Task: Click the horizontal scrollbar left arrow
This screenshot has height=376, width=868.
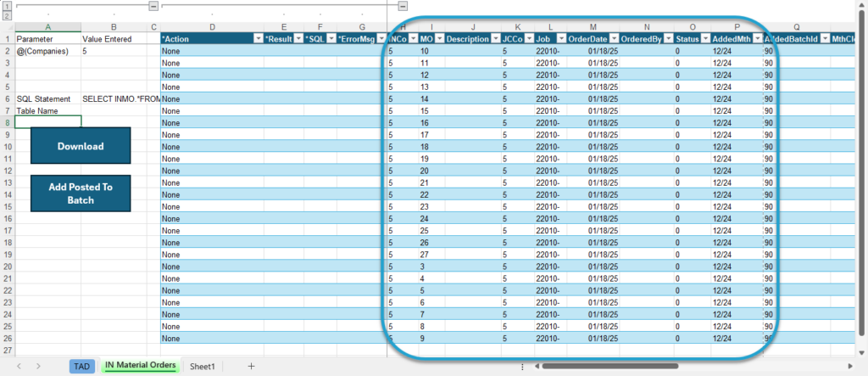Action: [x=537, y=366]
